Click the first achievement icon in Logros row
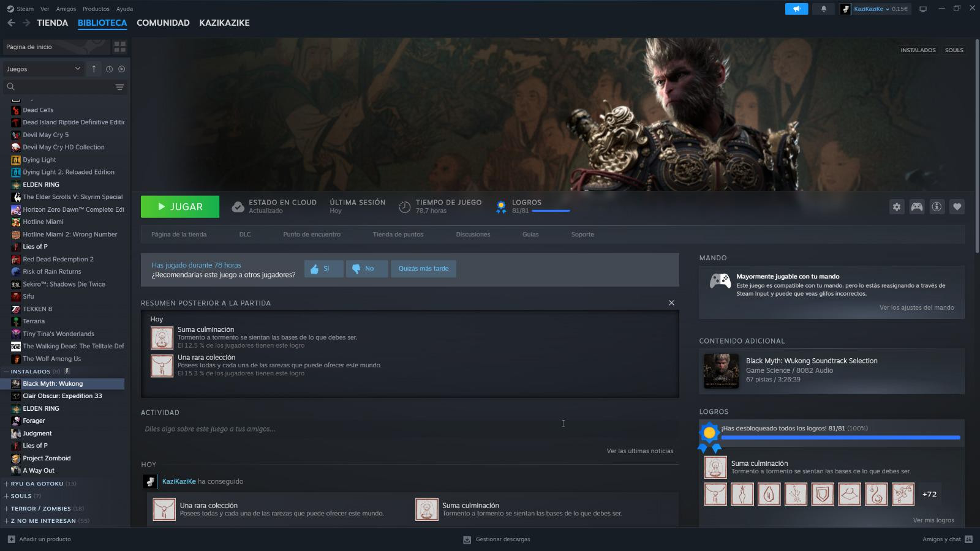980x551 pixels. click(715, 494)
